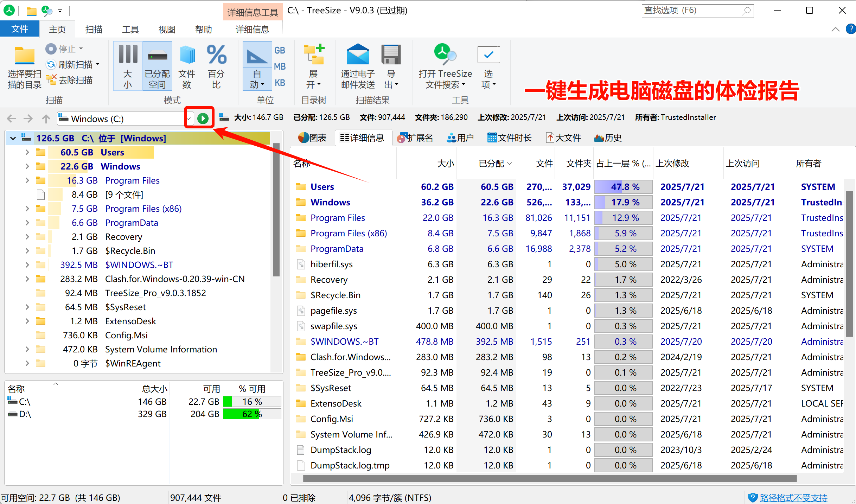
Task: Open the 历史 history tab
Action: tap(608, 138)
